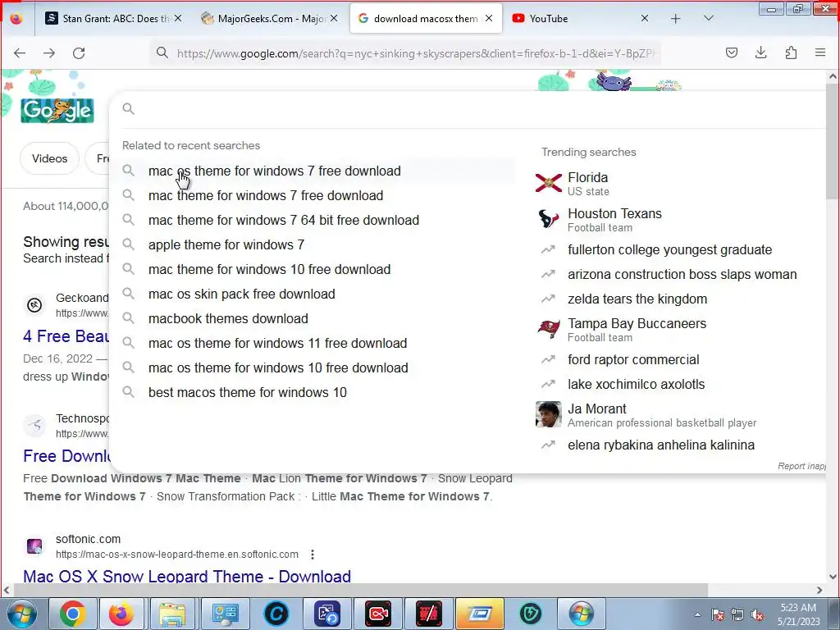This screenshot has height=630, width=840.
Task: Show hidden system tray icons
Action: click(x=697, y=614)
